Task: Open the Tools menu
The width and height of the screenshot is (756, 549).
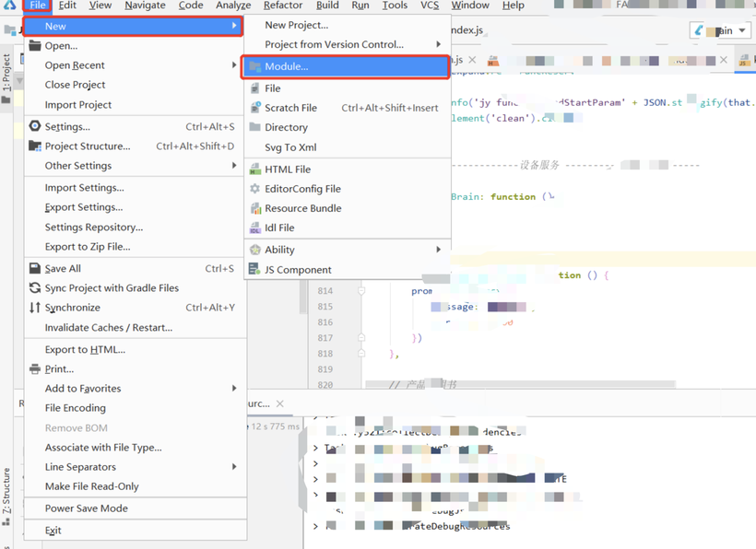Action: coord(395,6)
